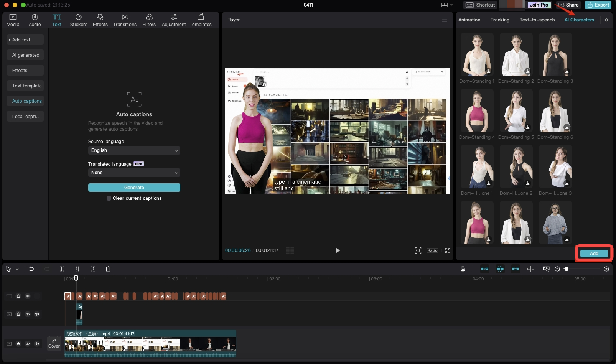Select the Dom-Standing 2 AI character
This screenshot has width=616, height=364.
tap(516, 54)
